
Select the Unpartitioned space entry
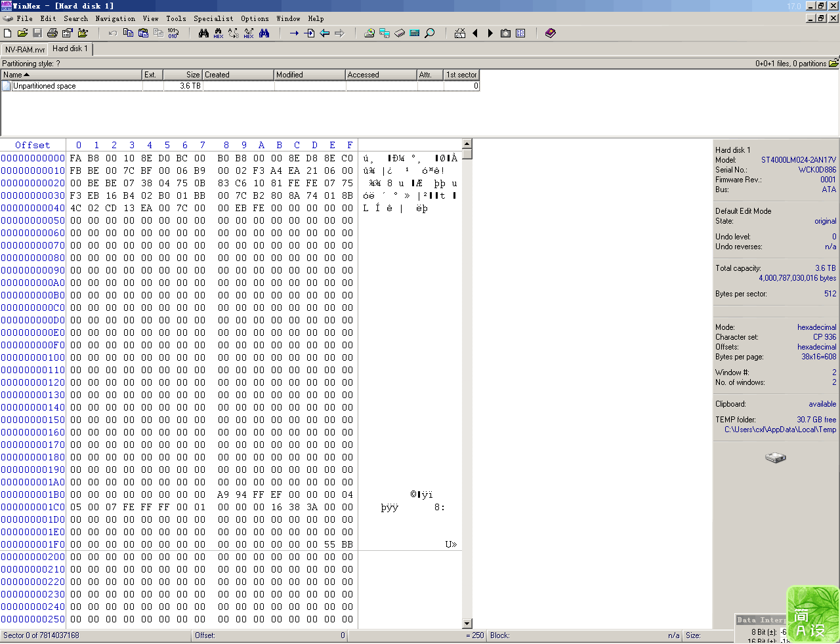click(x=44, y=86)
